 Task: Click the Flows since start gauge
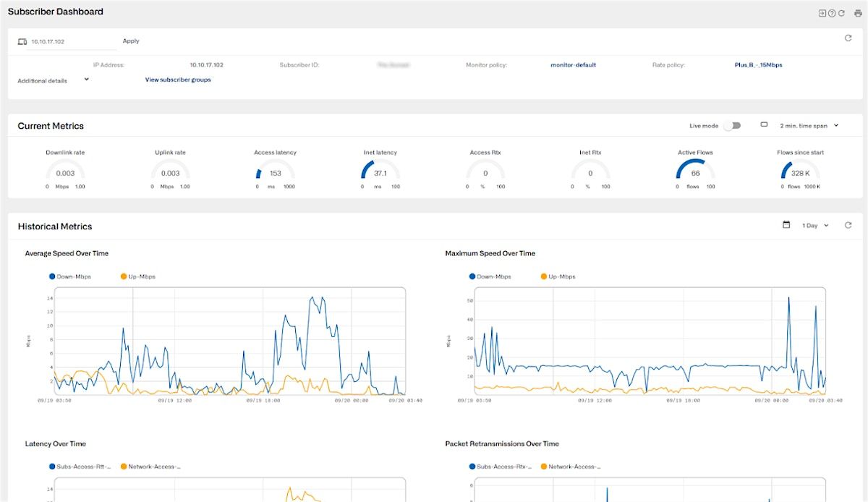(801, 171)
